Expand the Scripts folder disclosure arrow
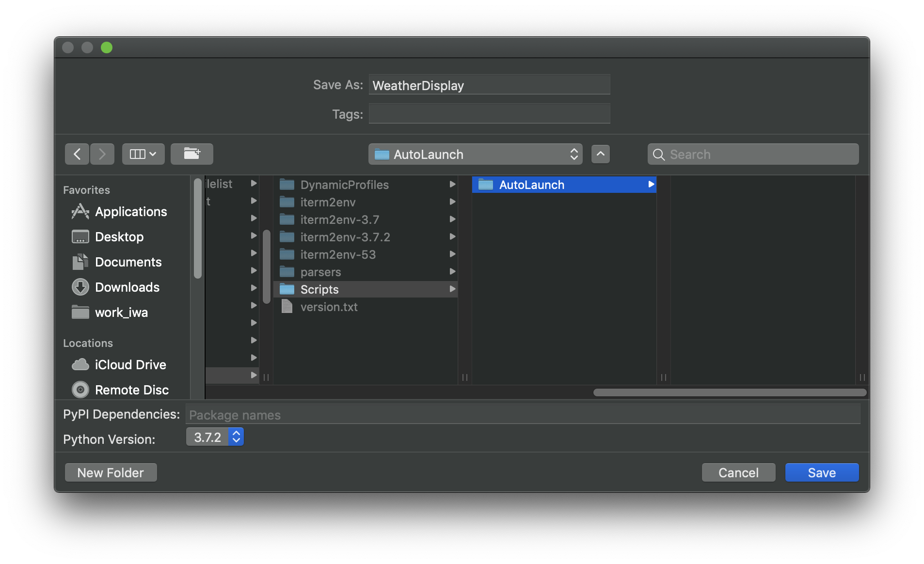The image size is (924, 564). tap(452, 289)
